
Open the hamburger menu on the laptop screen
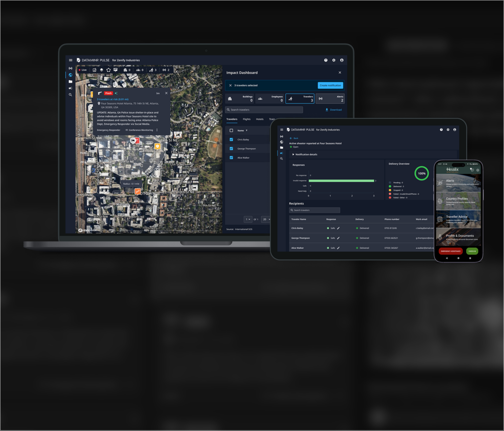coord(70,60)
